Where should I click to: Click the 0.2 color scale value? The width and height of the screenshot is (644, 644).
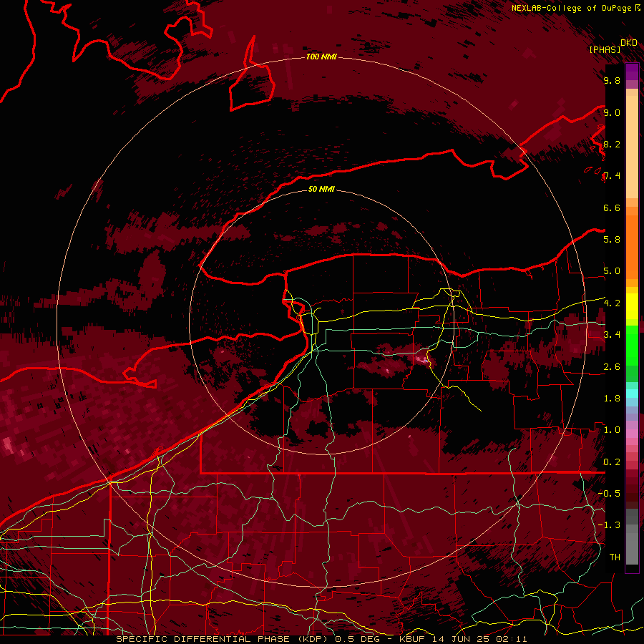pos(612,462)
